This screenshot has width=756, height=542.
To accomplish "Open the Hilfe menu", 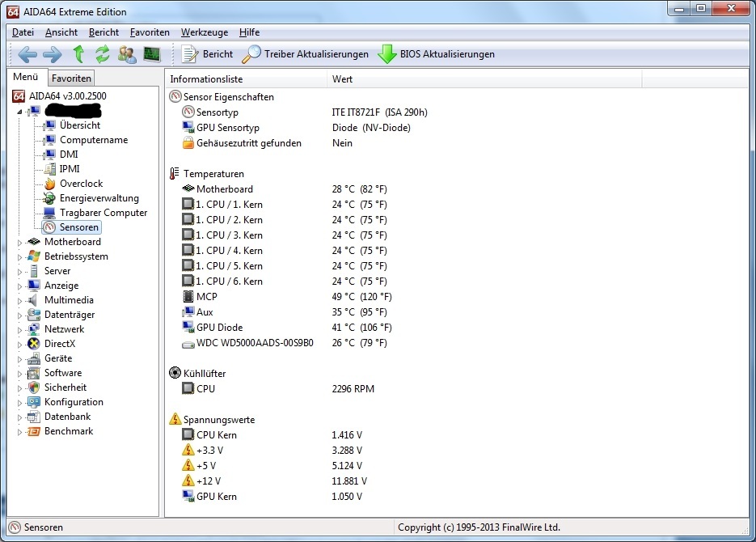I will pyautogui.click(x=249, y=32).
